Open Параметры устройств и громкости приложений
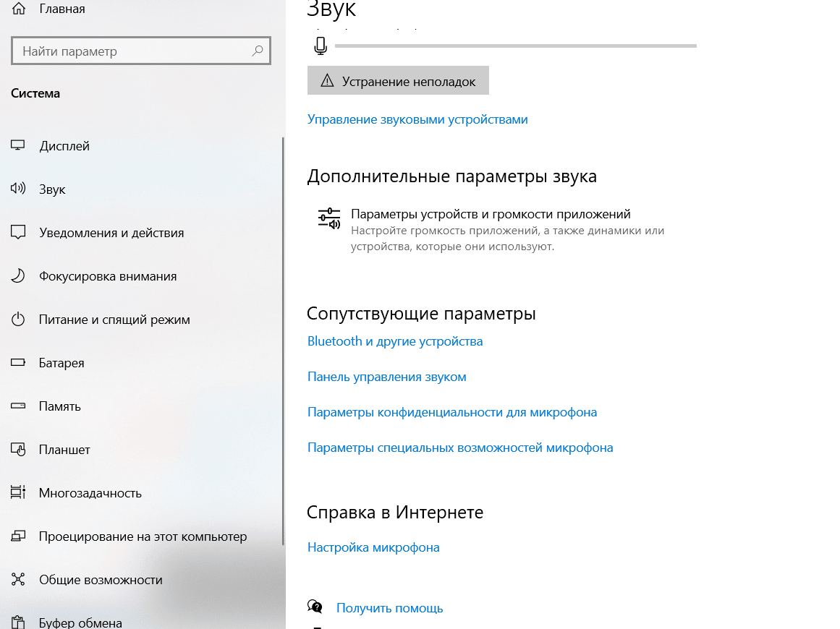This screenshot has height=629, width=840. coord(491,230)
